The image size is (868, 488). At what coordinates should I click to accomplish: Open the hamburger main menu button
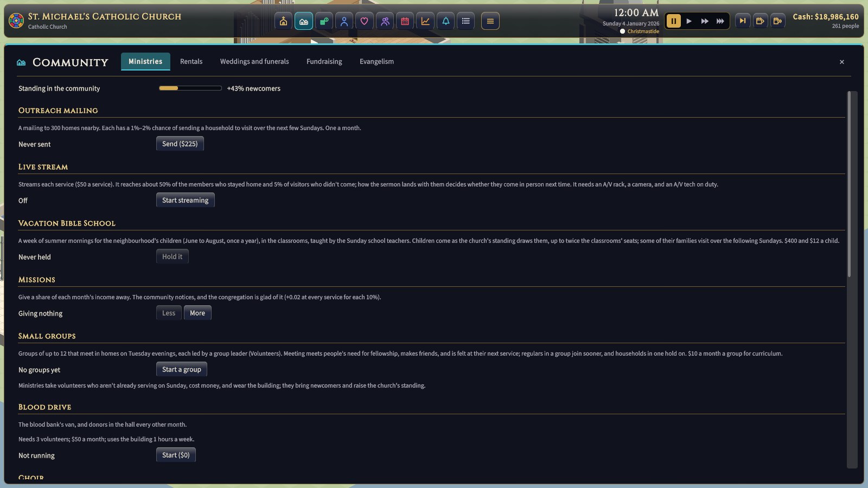tap(490, 21)
